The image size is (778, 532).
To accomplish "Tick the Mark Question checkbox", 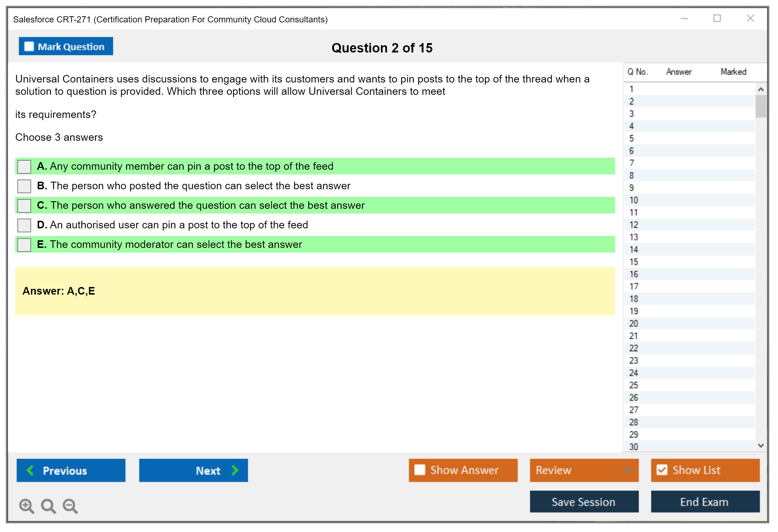I will pos(29,47).
